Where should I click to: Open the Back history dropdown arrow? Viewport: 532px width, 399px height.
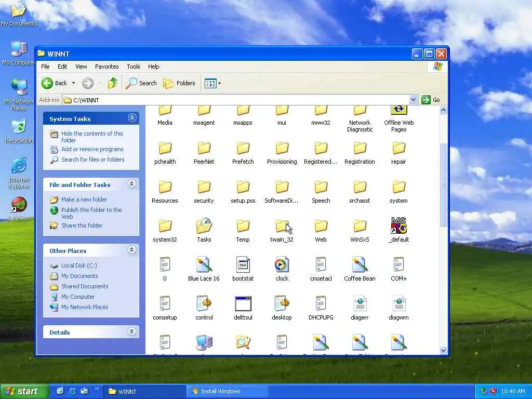(x=73, y=83)
